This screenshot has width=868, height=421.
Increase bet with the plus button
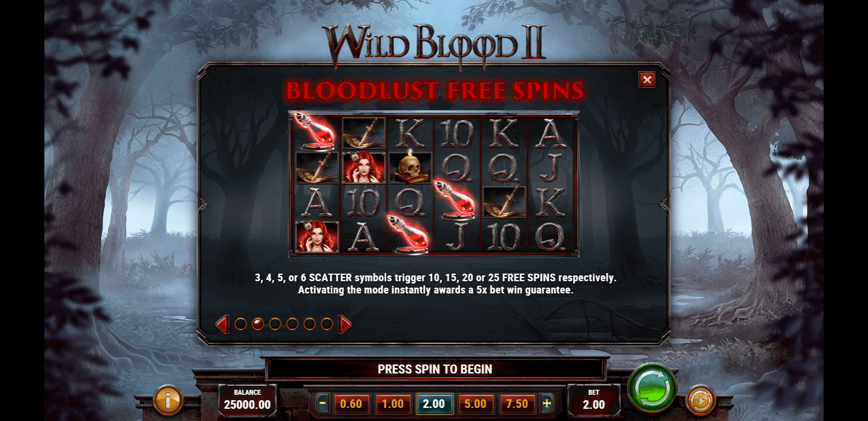(547, 403)
